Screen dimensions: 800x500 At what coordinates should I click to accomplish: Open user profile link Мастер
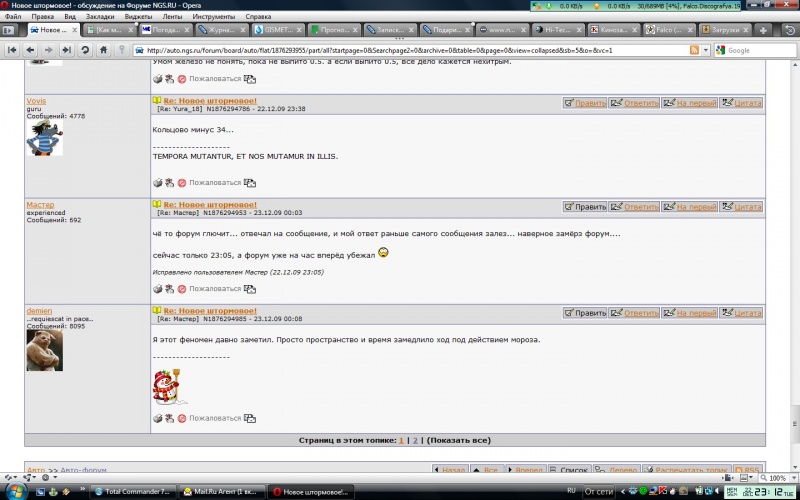tap(40, 205)
